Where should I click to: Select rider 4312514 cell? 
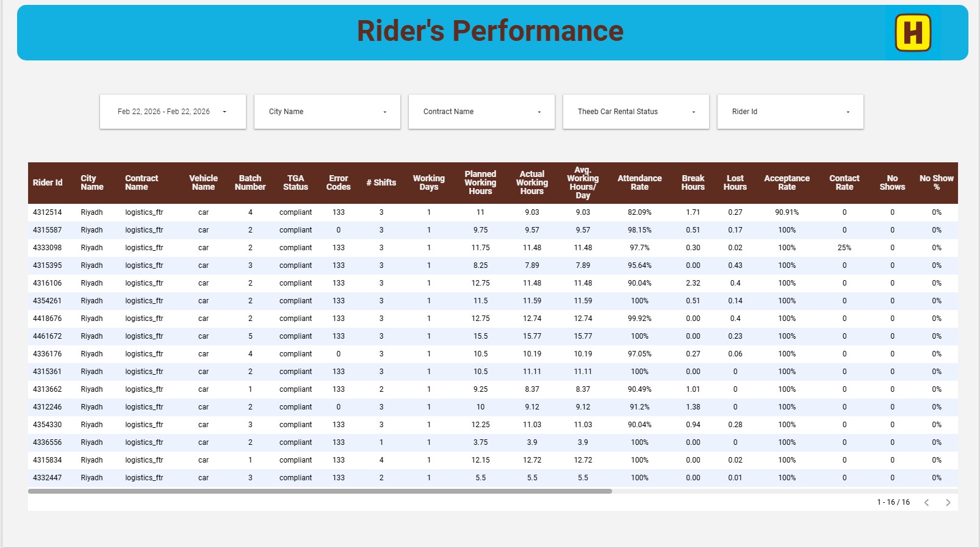(48, 212)
